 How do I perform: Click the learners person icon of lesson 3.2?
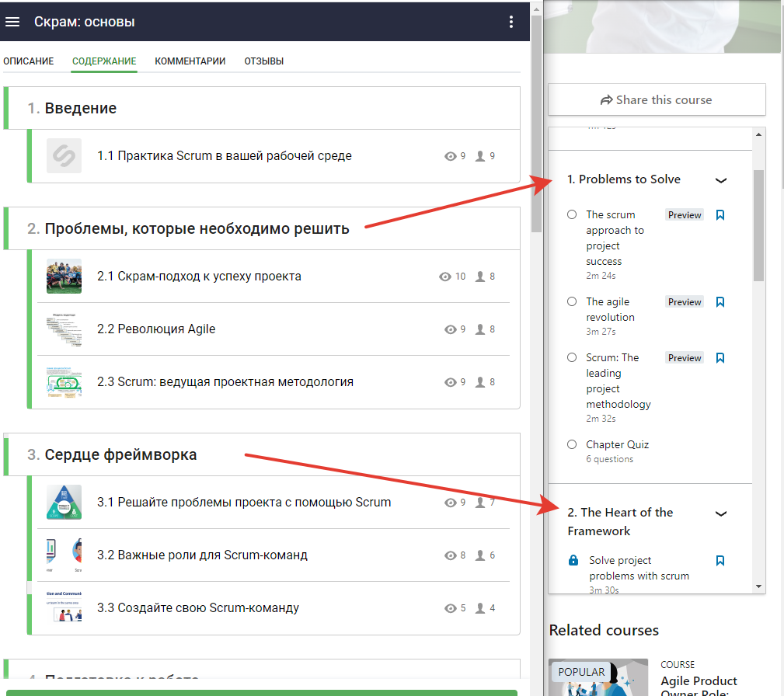click(x=480, y=555)
